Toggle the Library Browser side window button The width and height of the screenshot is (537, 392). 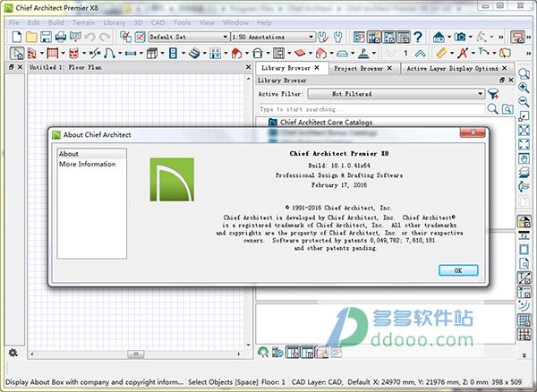[374, 37]
